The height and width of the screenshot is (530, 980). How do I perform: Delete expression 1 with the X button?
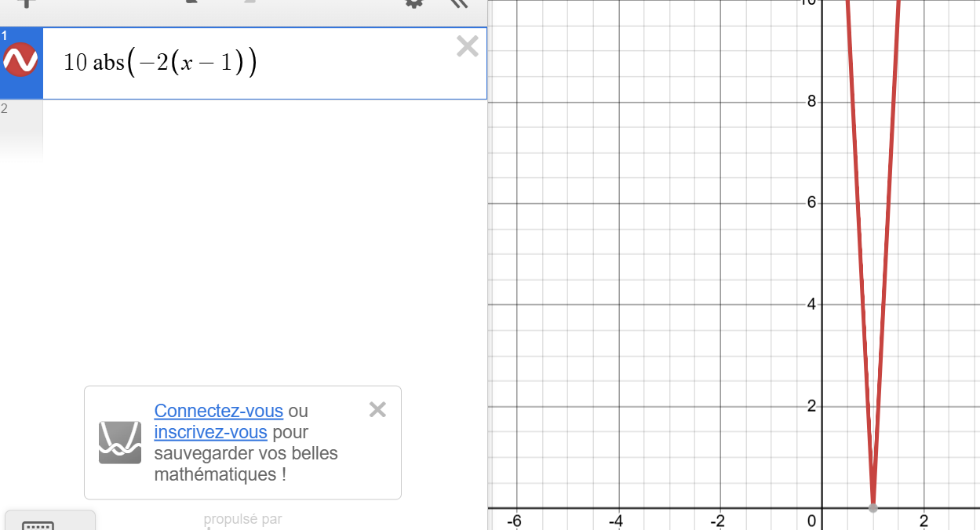467,47
